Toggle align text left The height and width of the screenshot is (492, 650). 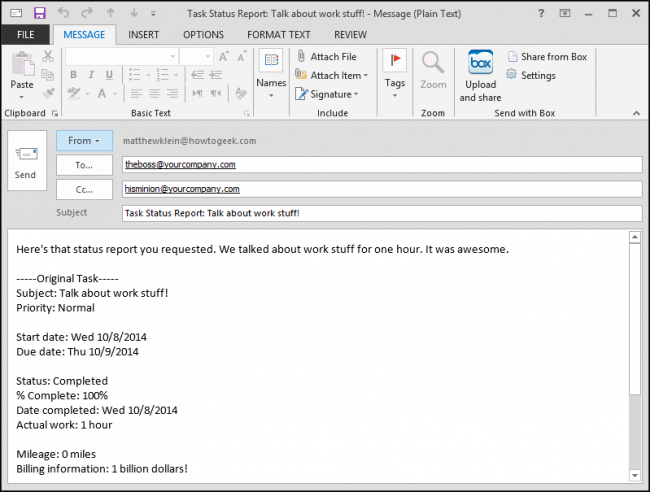(x=136, y=93)
